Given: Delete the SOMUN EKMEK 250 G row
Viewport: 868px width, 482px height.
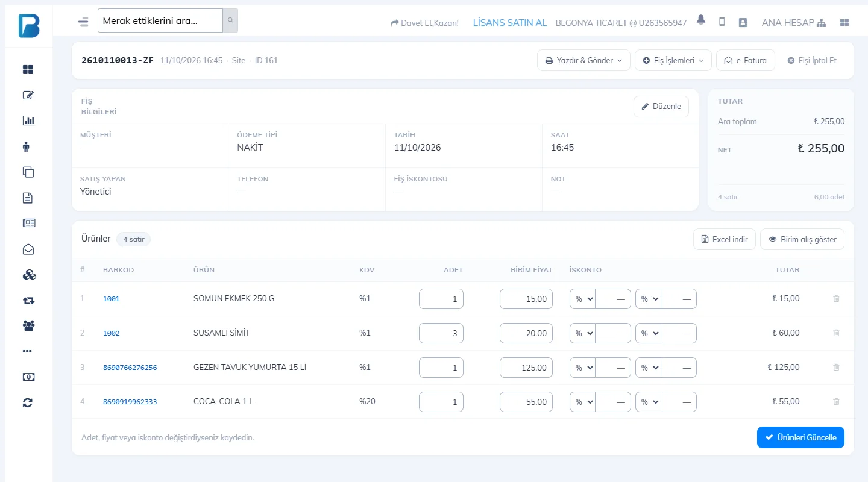Looking at the screenshot, I should click(836, 298).
